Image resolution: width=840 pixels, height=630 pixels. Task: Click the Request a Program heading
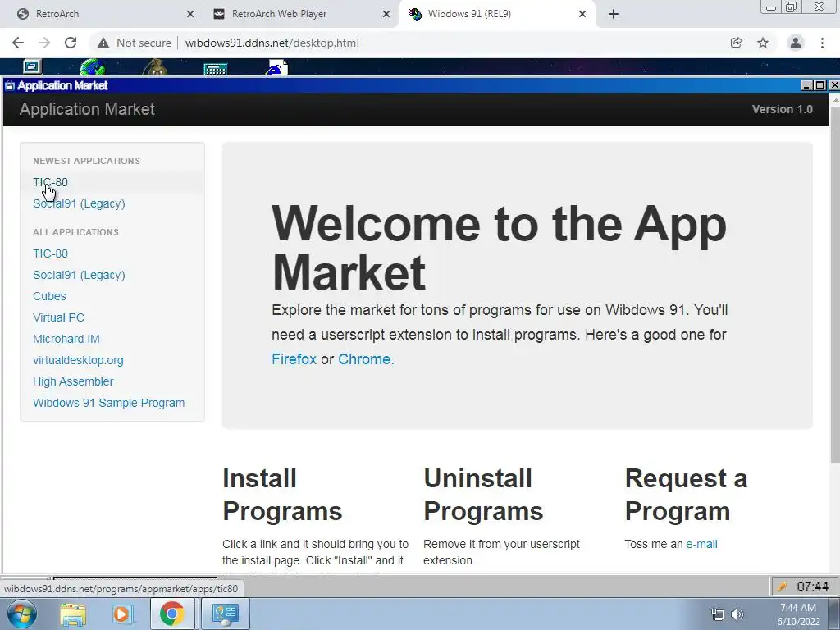click(686, 495)
